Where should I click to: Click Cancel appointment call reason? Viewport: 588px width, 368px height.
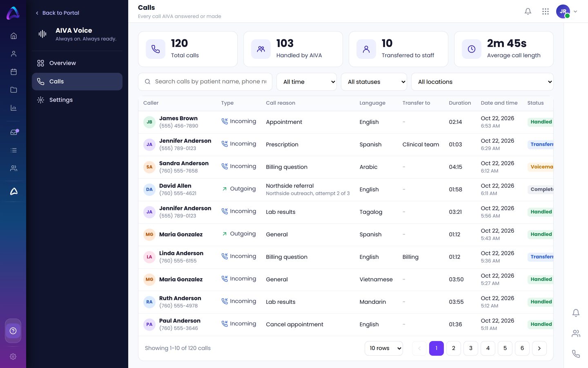tap(294, 324)
